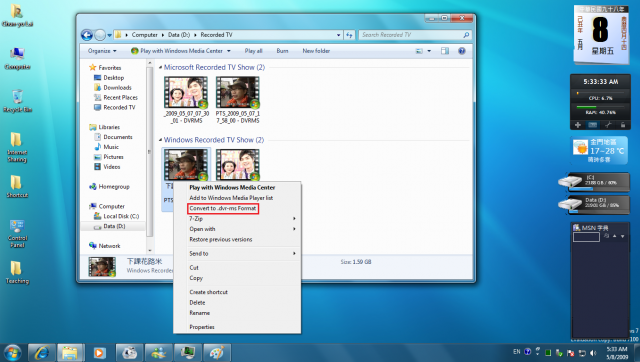Open the recent pages dropdown beside Forward
640x362 pixels.
[x=109, y=36]
